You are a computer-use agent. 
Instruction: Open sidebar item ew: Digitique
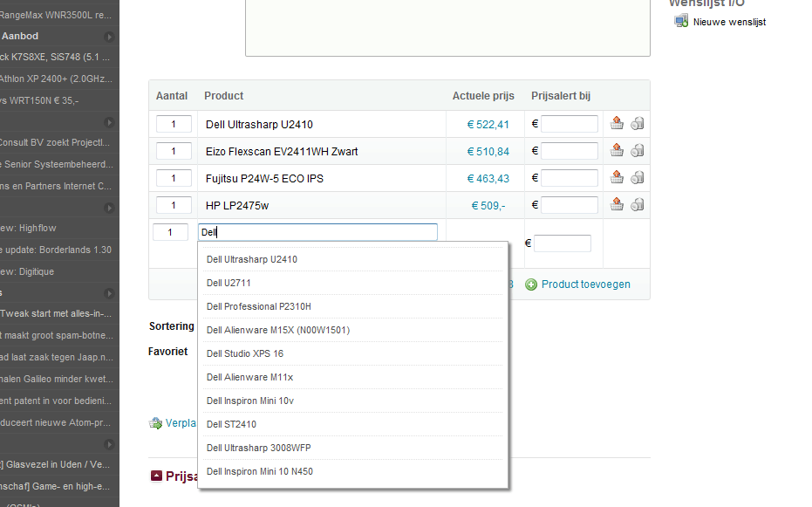27,271
